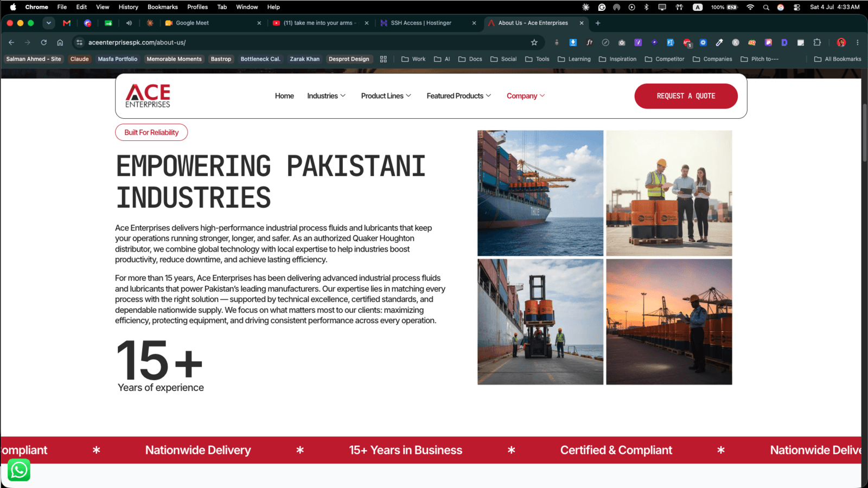The width and height of the screenshot is (868, 488).
Task: Open the purple diamond extension icon
Action: point(654,42)
